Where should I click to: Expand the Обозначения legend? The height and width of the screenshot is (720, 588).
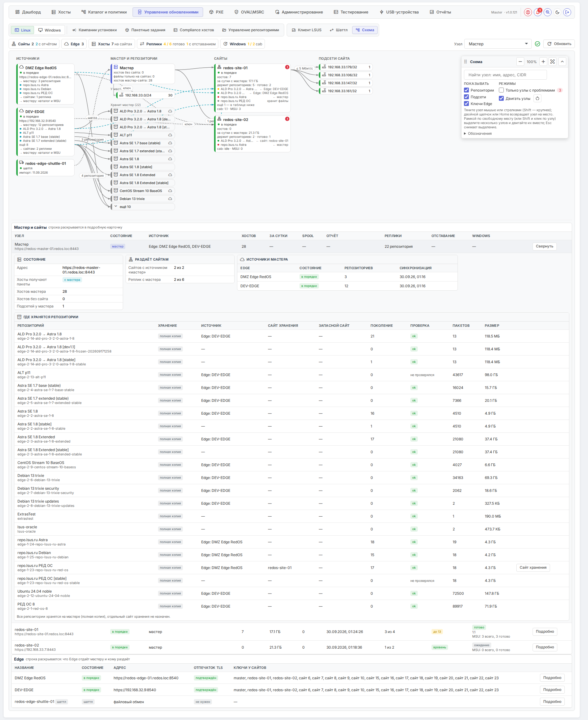click(x=477, y=134)
